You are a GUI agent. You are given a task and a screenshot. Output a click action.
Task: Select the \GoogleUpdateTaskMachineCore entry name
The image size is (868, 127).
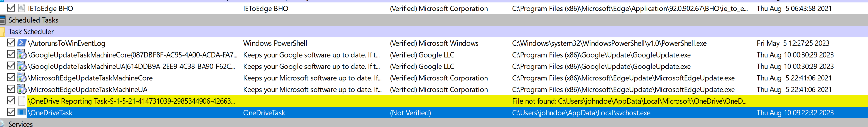(x=132, y=55)
